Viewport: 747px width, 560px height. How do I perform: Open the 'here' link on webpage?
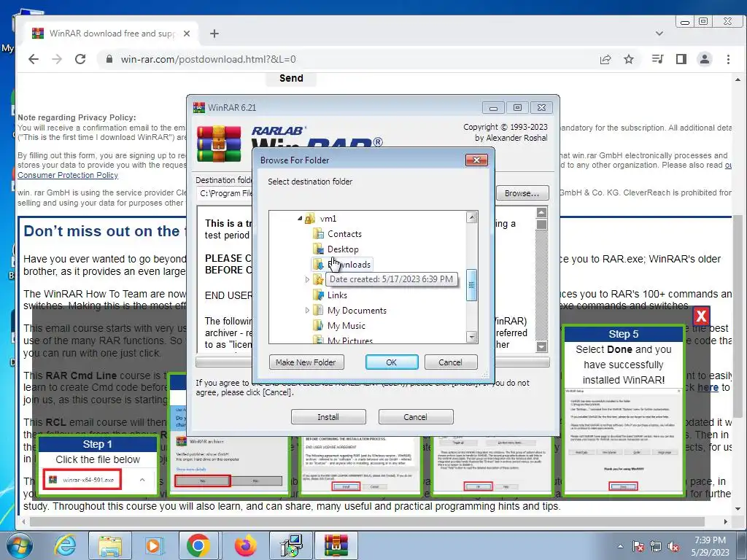point(708,387)
